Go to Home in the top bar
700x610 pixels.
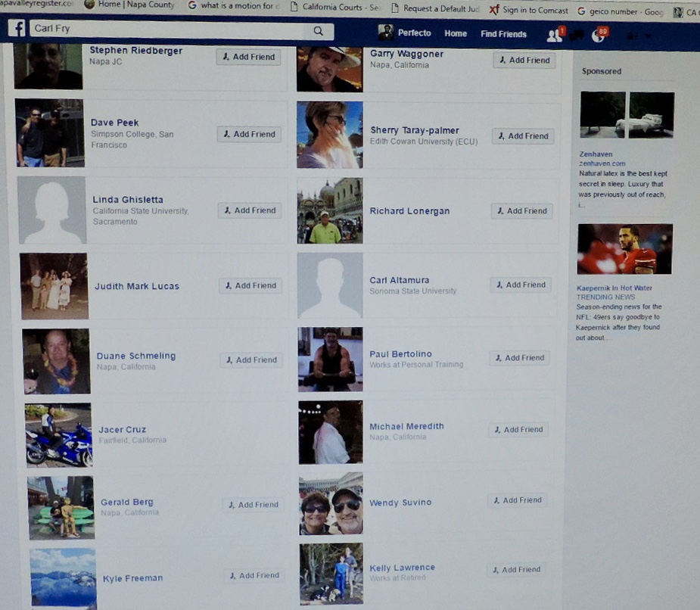pyautogui.click(x=456, y=33)
